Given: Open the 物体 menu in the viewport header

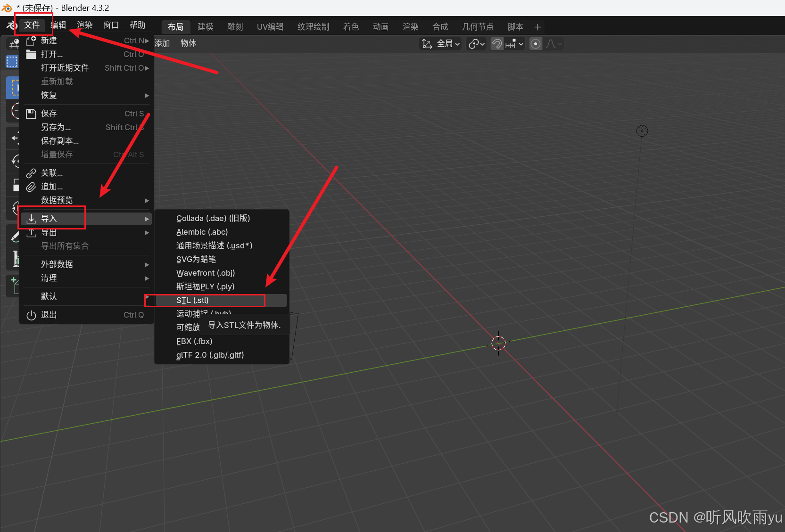Looking at the screenshot, I should coord(188,43).
